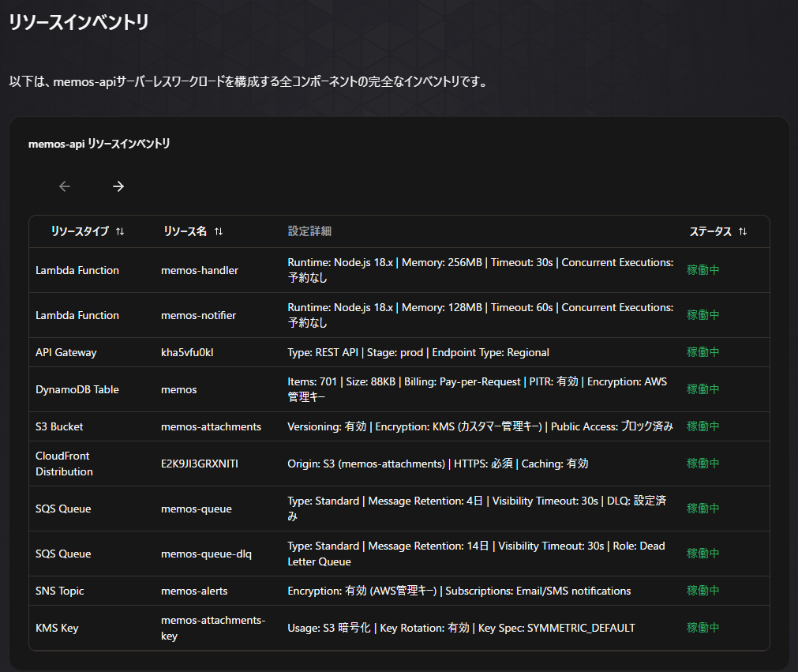Screen dimensions: 798x672
Task: Click the CloudFront Distribution type cell
Action: 64,464
